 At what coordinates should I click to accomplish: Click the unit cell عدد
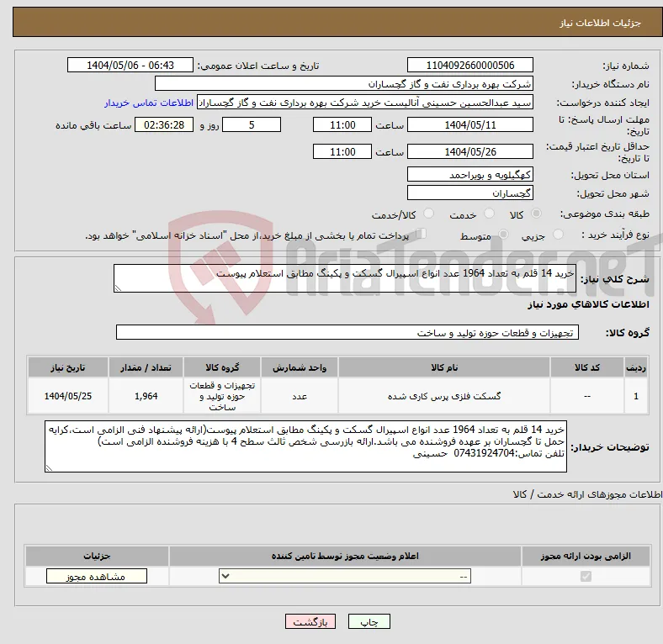coord(300,396)
